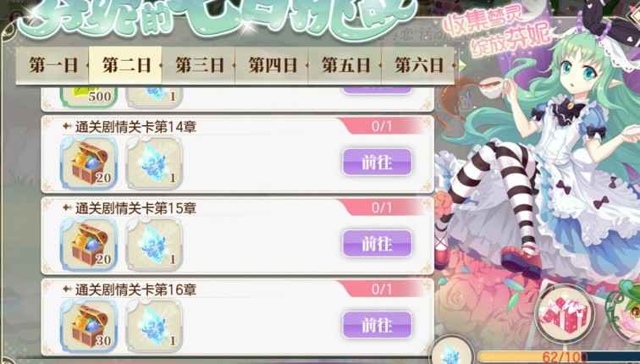Tap the round character portrait at bottom right
Viewport: 640px width, 364px height.
(x=624, y=312)
